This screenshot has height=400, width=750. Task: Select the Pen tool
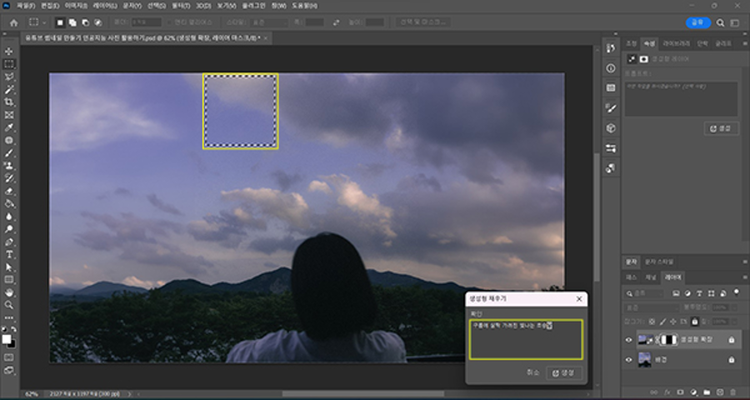9,242
